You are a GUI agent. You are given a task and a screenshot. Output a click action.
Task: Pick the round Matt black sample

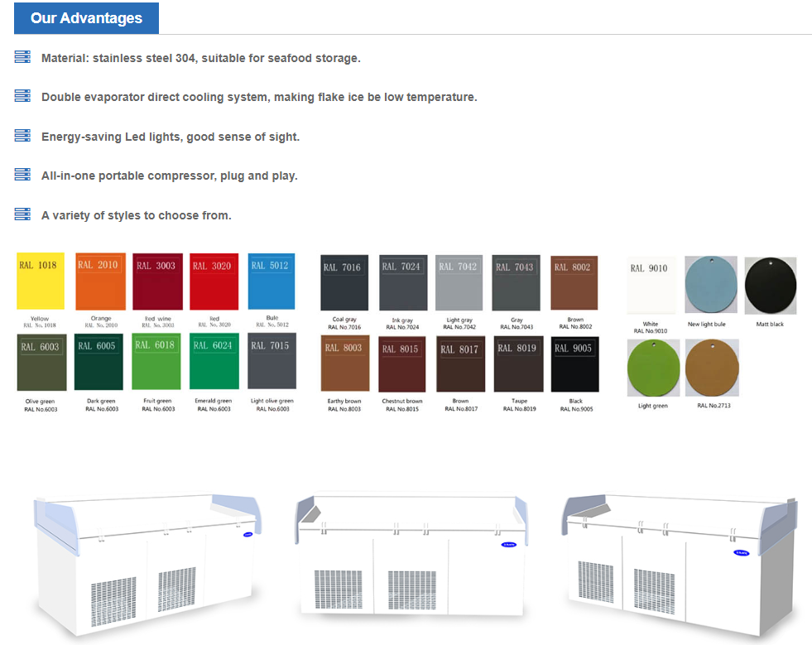pos(770,285)
